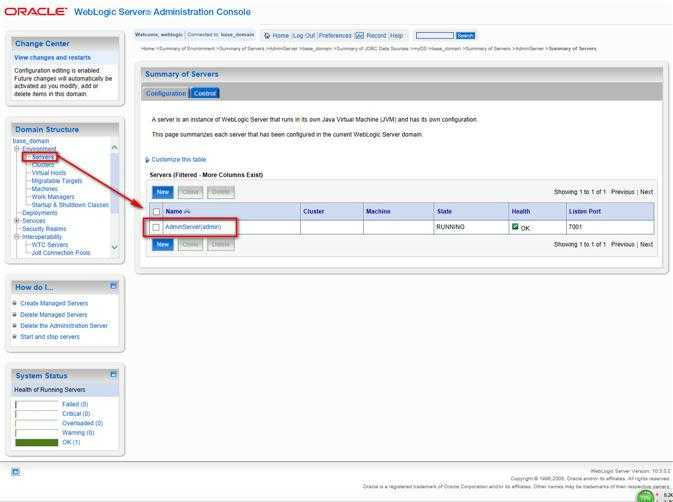Viewport: 673px width, 502px height.
Task: Select Environment in Domain Structure
Action: point(39,149)
